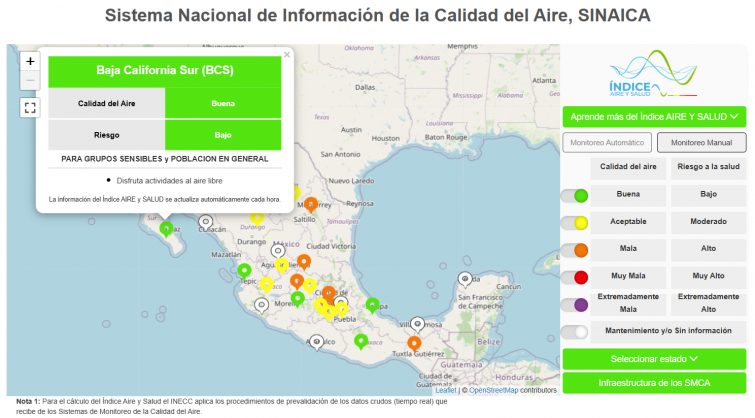Viewport: 755px width, 418px height.
Task: Close the Baja California Sur popup
Action: tap(287, 55)
